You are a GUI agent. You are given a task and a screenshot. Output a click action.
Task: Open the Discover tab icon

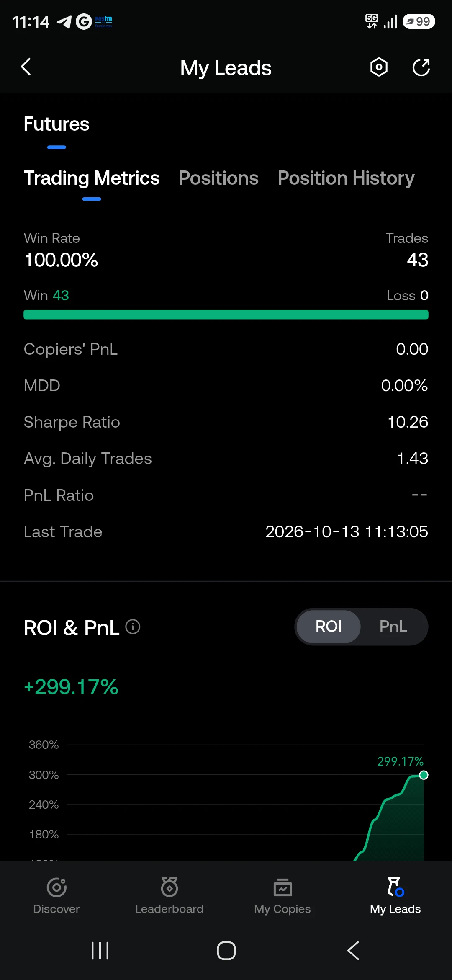click(x=56, y=887)
